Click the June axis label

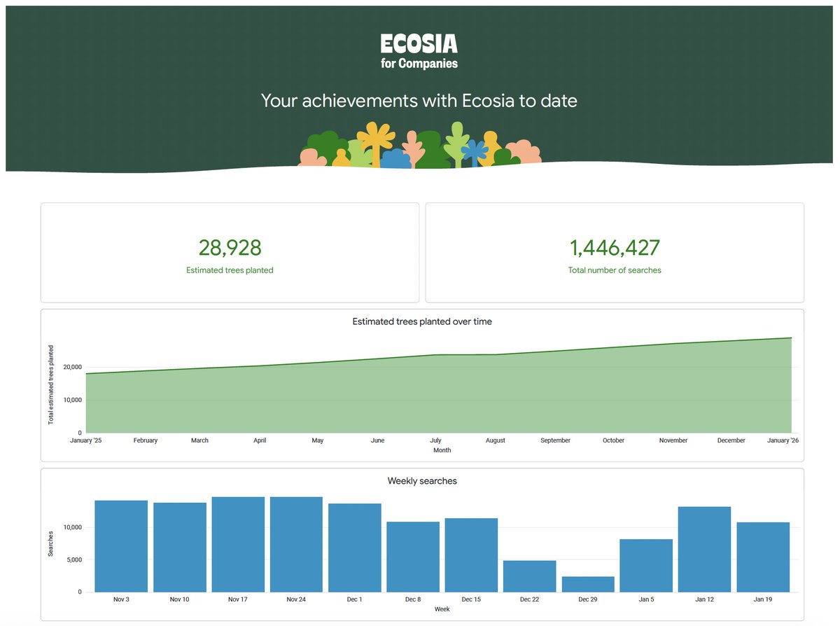pos(377,440)
